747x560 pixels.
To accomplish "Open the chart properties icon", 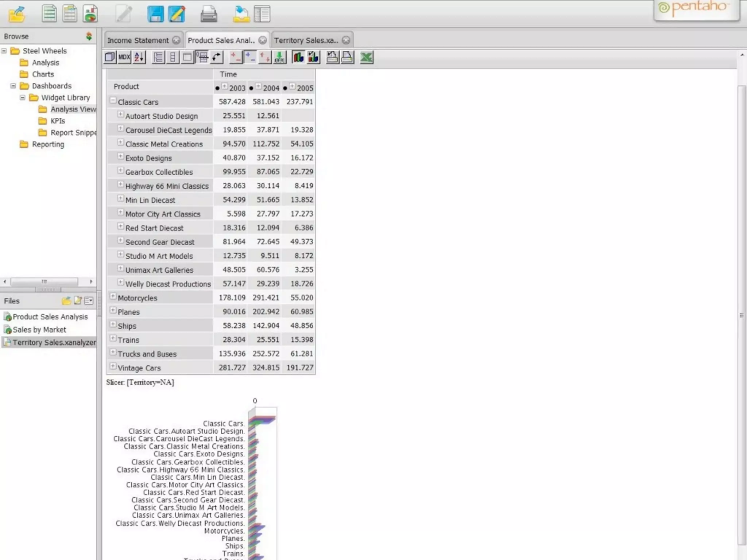I will (x=313, y=57).
